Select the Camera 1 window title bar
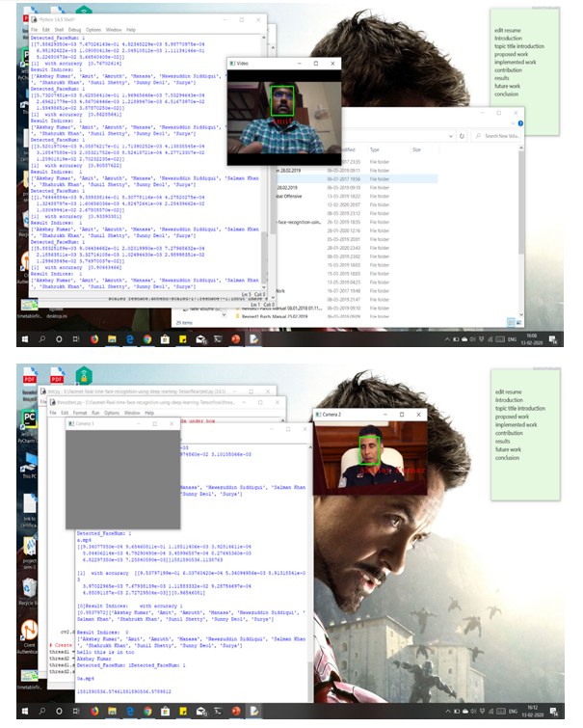Image resolution: width=583 pixels, height=728 pixels. [x=122, y=424]
